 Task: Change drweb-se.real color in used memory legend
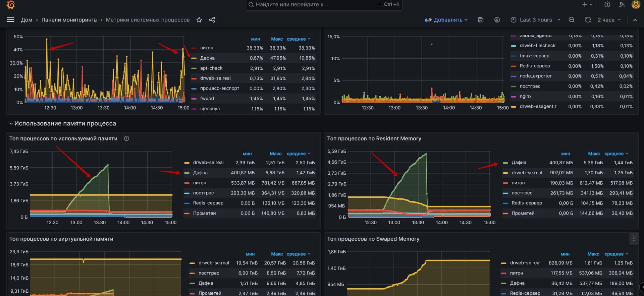point(187,163)
